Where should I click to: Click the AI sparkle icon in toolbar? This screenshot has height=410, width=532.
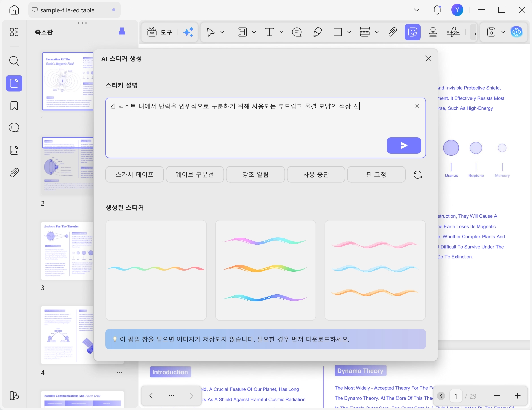188,32
